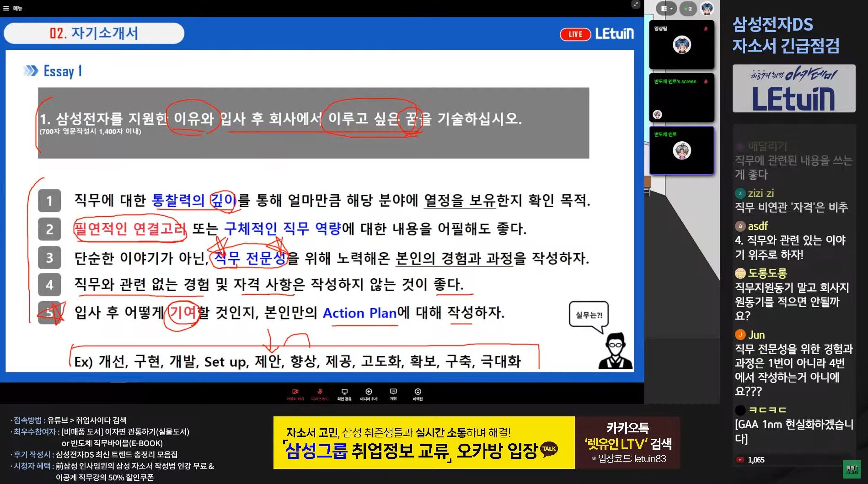The width and height of the screenshot is (868, 484).
Task: Click the ㅋㄷㅋㄷ user's black chat avatar
Action: [740, 410]
